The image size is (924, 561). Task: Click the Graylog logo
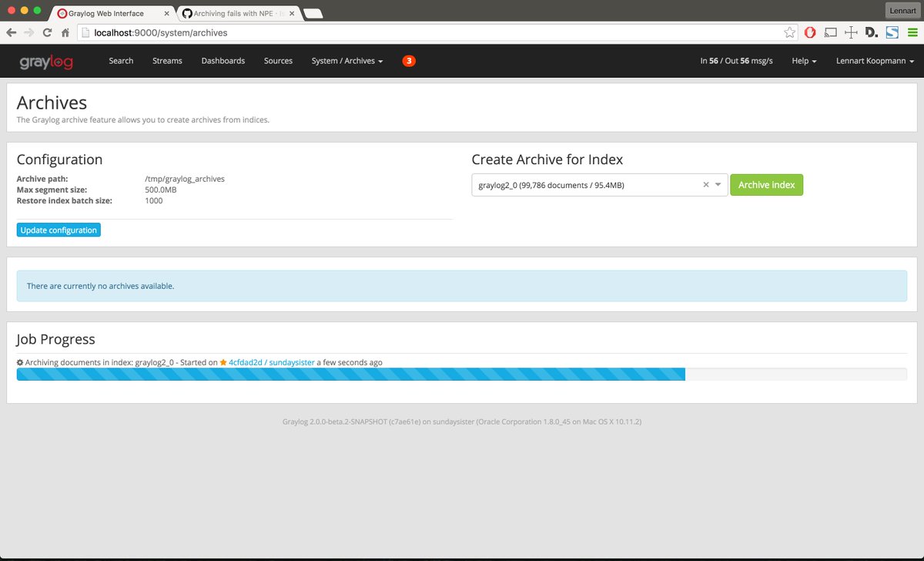[x=47, y=61]
